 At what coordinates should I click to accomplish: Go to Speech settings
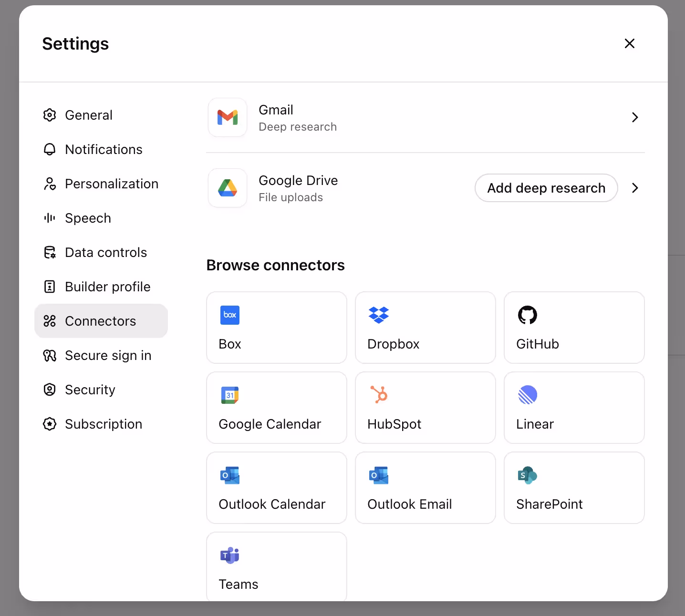(x=101, y=218)
